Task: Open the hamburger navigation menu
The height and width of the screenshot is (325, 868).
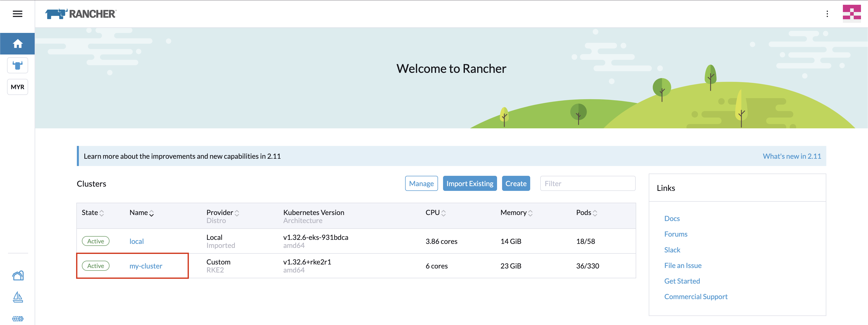Action: pyautogui.click(x=18, y=14)
